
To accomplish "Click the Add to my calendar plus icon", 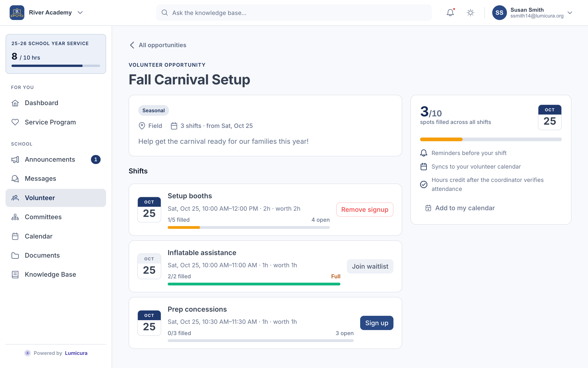I will click(x=428, y=208).
